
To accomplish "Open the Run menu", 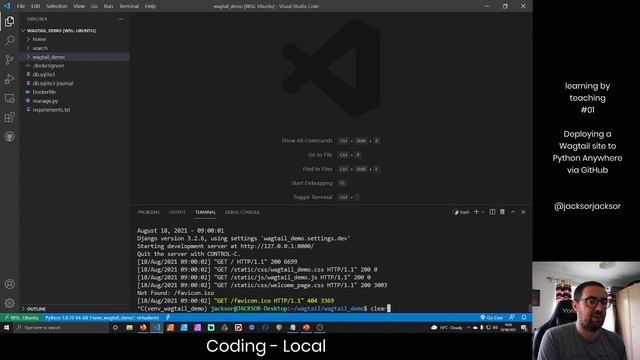I will point(108,6).
